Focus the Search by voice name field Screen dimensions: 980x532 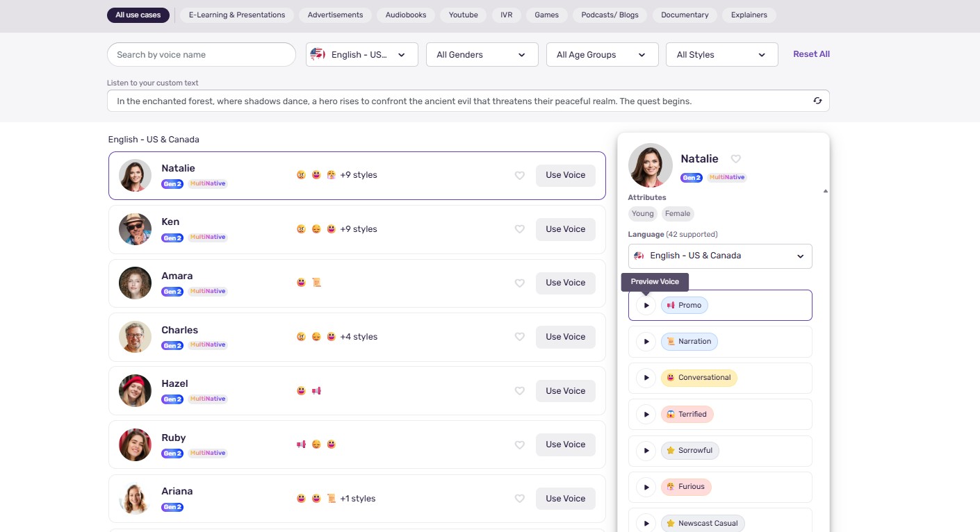202,55
